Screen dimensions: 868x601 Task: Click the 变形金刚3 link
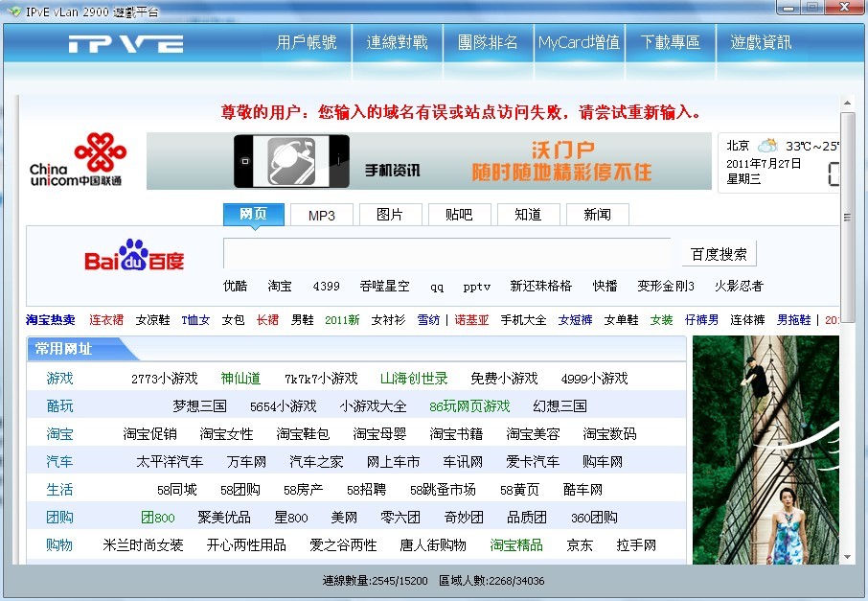tap(666, 286)
